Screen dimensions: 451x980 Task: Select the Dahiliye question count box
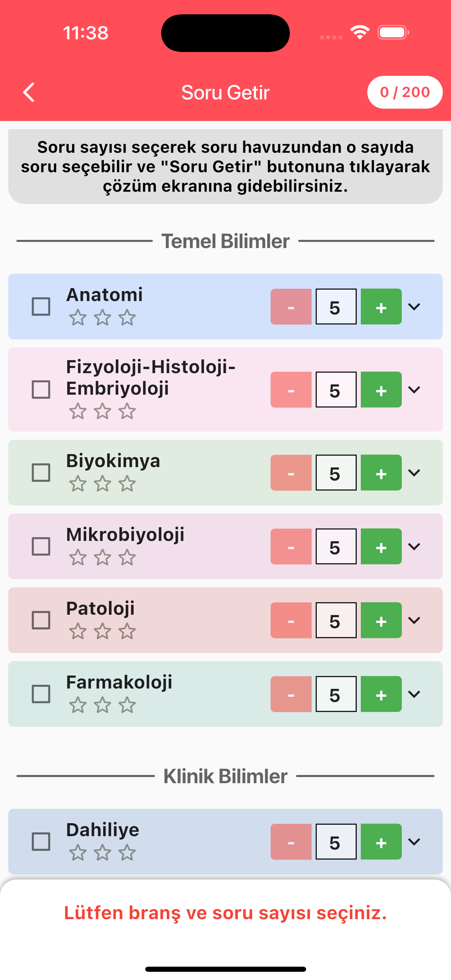coord(336,842)
